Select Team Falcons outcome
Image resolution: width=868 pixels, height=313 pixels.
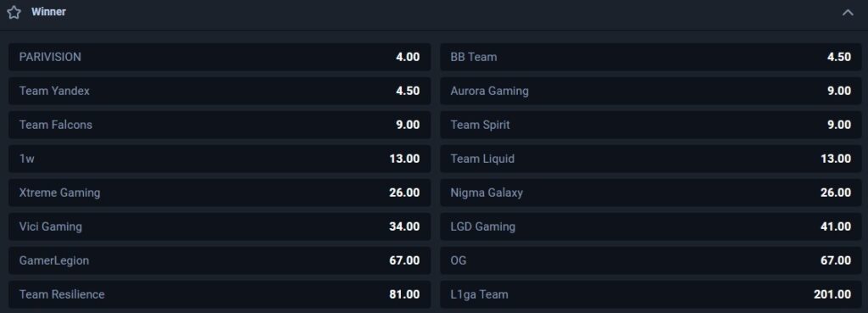(220, 125)
